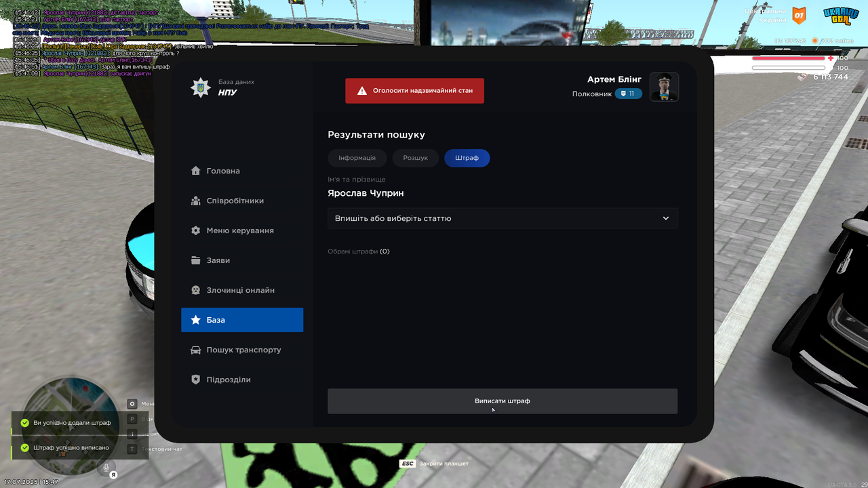Click the ESC key icon
The width and height of the screenshot is (868, 488).
pyautogui.click(x=408, y=464)
